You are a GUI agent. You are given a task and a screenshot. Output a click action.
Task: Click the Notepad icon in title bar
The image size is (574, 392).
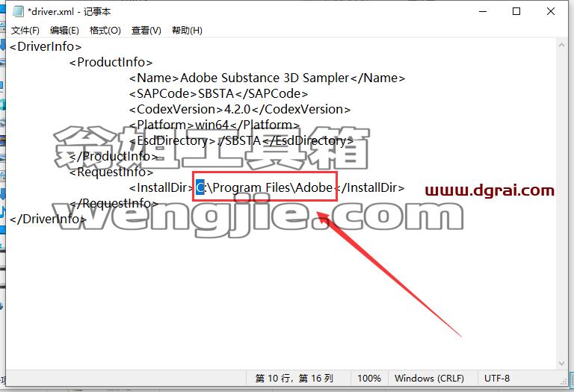(18, 11)
